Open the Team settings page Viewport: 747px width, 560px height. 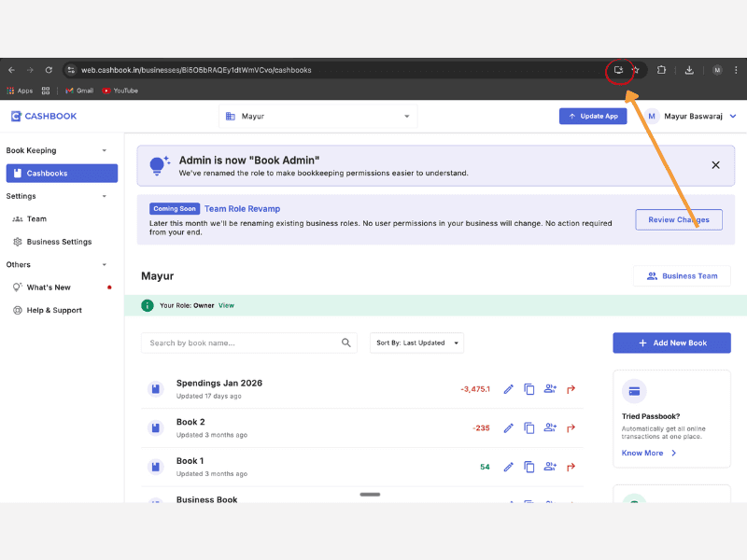(36, 219)
